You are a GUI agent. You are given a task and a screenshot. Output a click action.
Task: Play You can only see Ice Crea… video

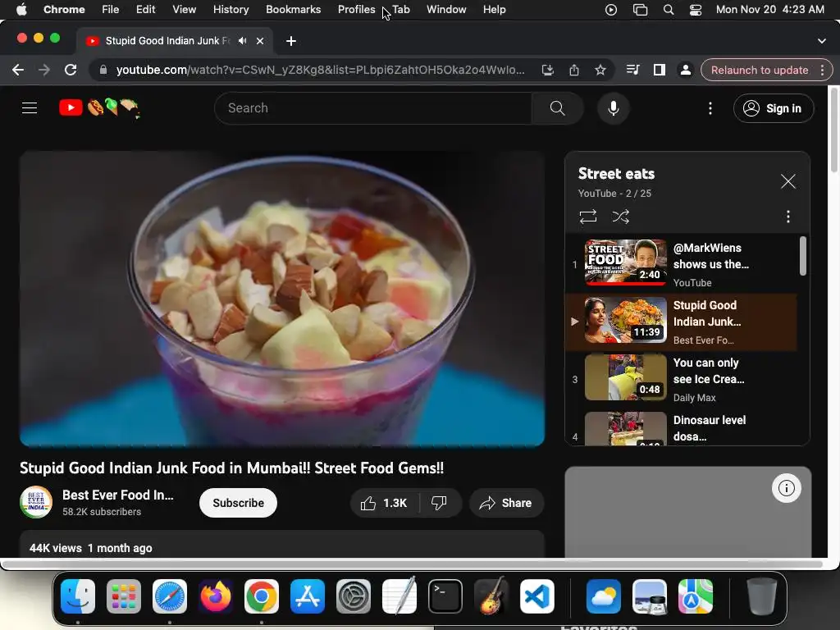[681, 379]
